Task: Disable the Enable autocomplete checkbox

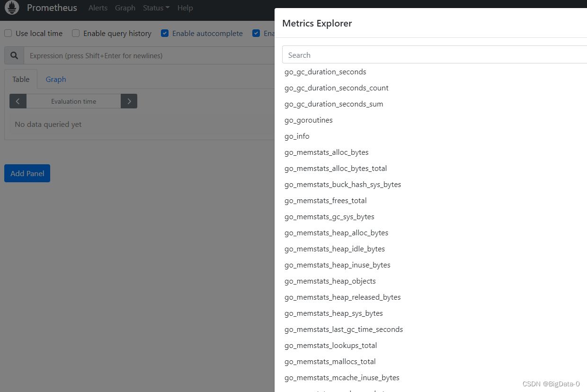Action: (165, 33)
